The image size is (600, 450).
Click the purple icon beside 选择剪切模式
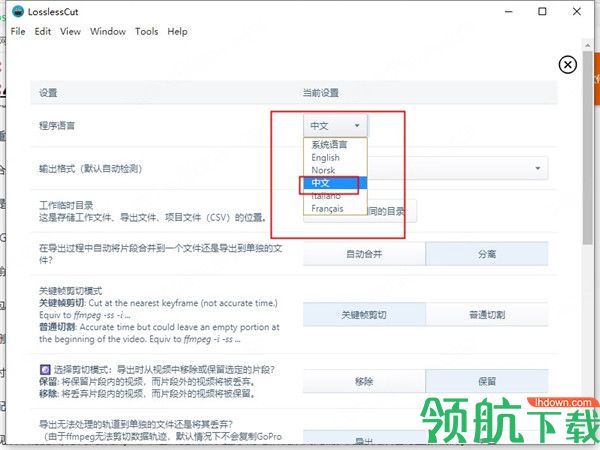coord(45,370)
